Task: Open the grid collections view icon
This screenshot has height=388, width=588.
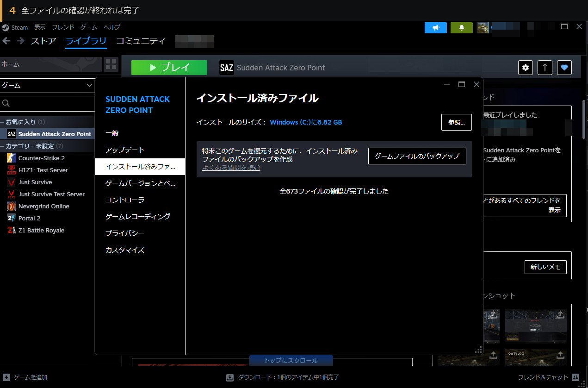Action: [x=111, y=64]
